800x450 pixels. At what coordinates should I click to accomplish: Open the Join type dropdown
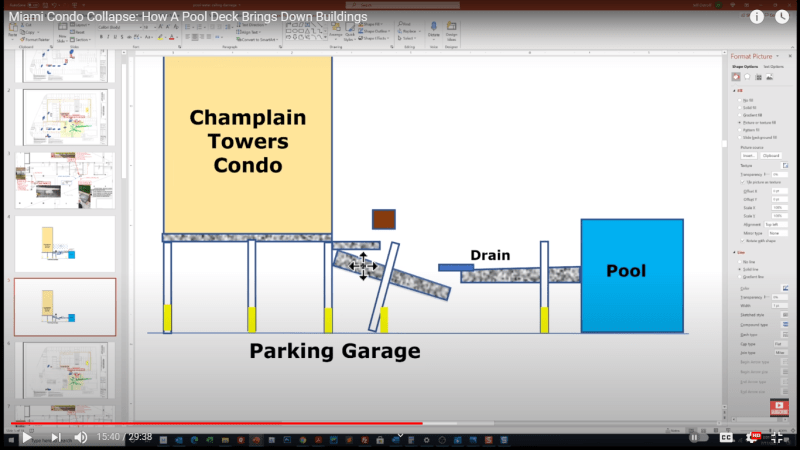click(780, 353)
